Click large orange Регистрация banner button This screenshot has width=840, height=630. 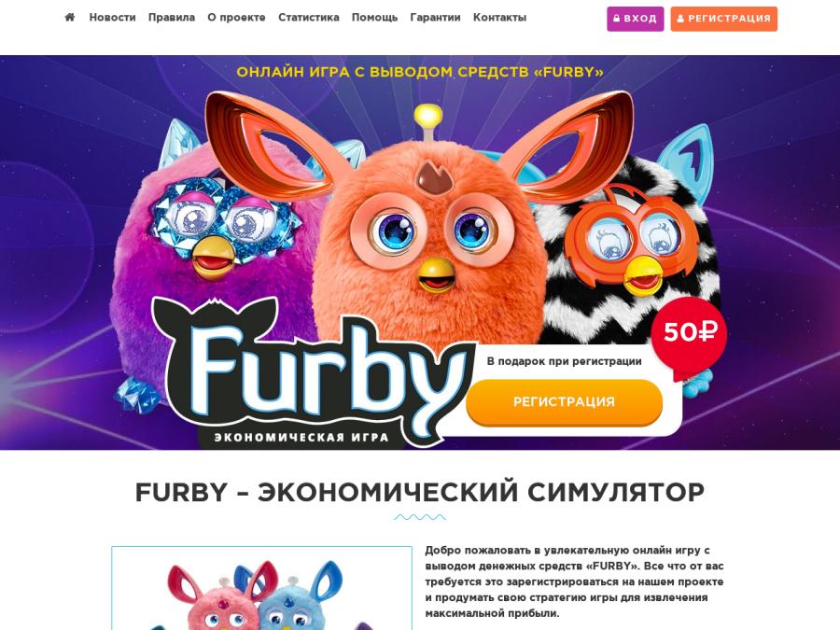[564, 402]
